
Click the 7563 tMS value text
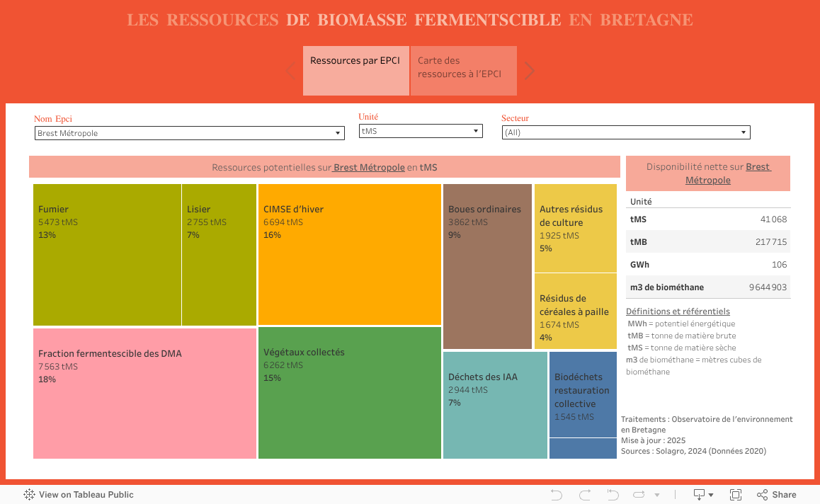coord(58,367)
